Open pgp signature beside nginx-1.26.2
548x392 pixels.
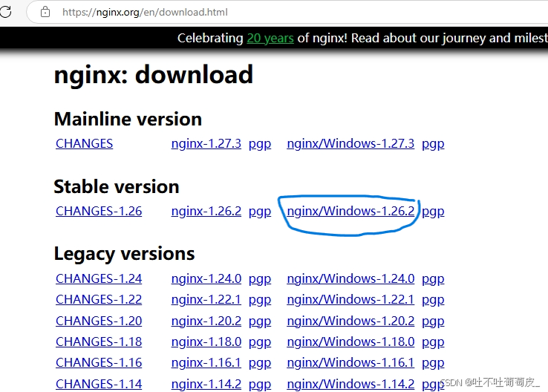pos(260,212)
